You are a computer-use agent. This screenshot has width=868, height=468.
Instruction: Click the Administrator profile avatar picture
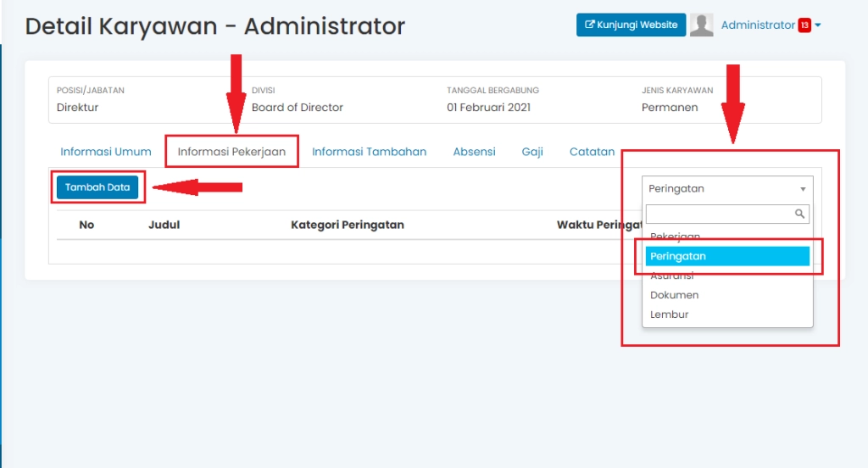click(x=701, y=25)
